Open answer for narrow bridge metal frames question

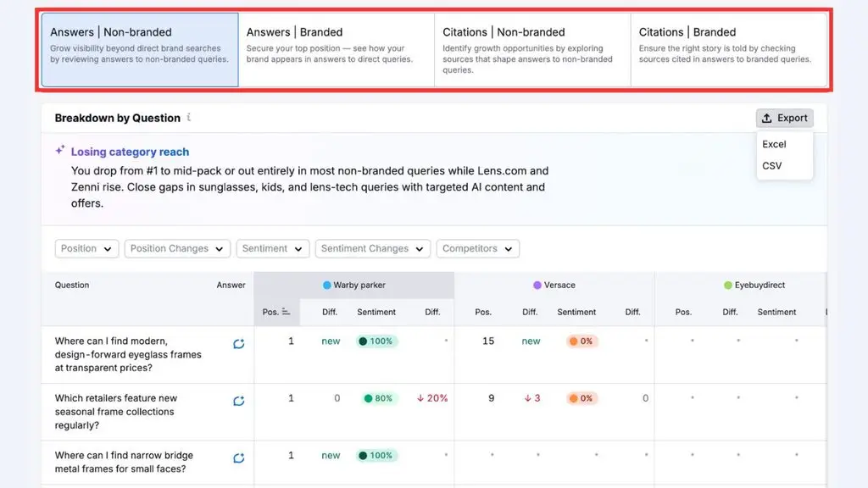[238, 457]
